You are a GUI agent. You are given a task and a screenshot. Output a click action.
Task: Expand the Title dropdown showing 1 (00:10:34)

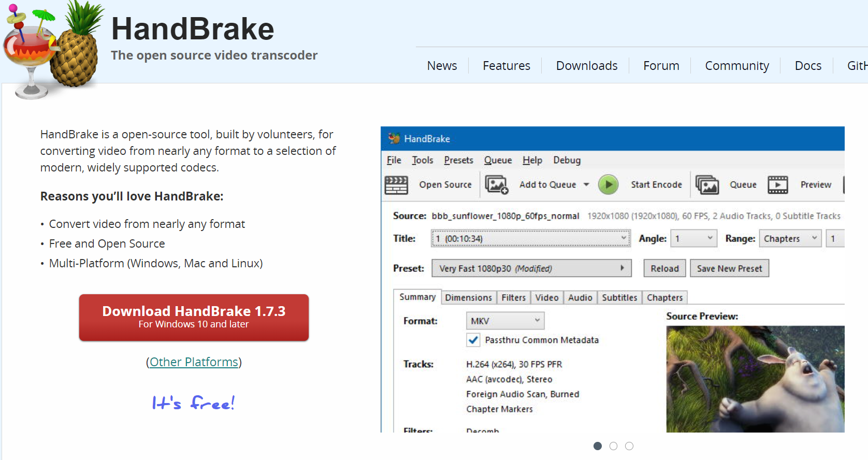531,238
